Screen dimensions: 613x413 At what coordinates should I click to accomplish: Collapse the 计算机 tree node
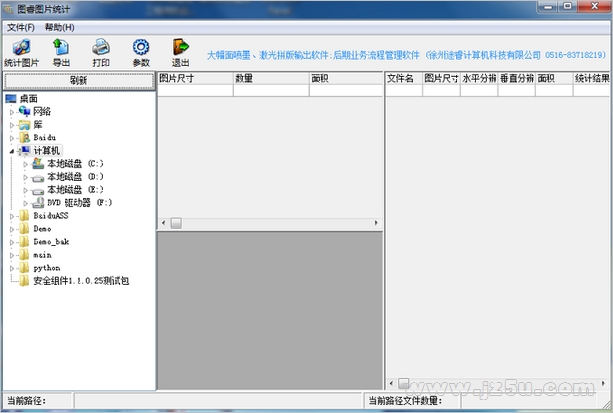12,151
